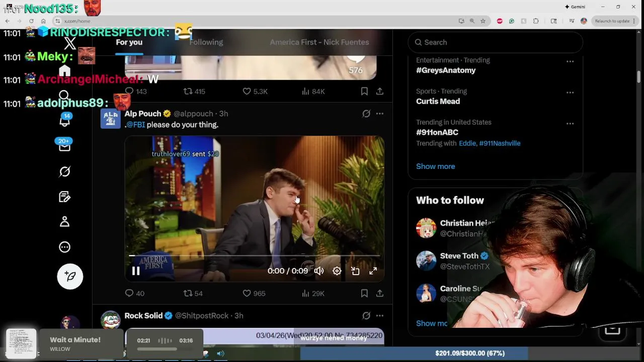Reply to Alp Pouch post with 40 replies
Viewport: 644px width, 362px height.
pos(134,293)
